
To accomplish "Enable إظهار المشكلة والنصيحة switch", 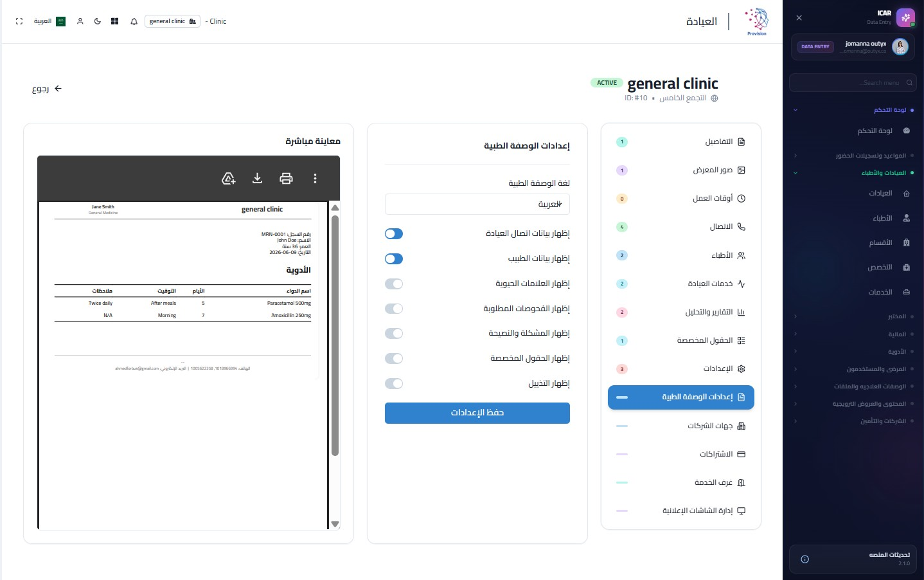I will 394,333.
